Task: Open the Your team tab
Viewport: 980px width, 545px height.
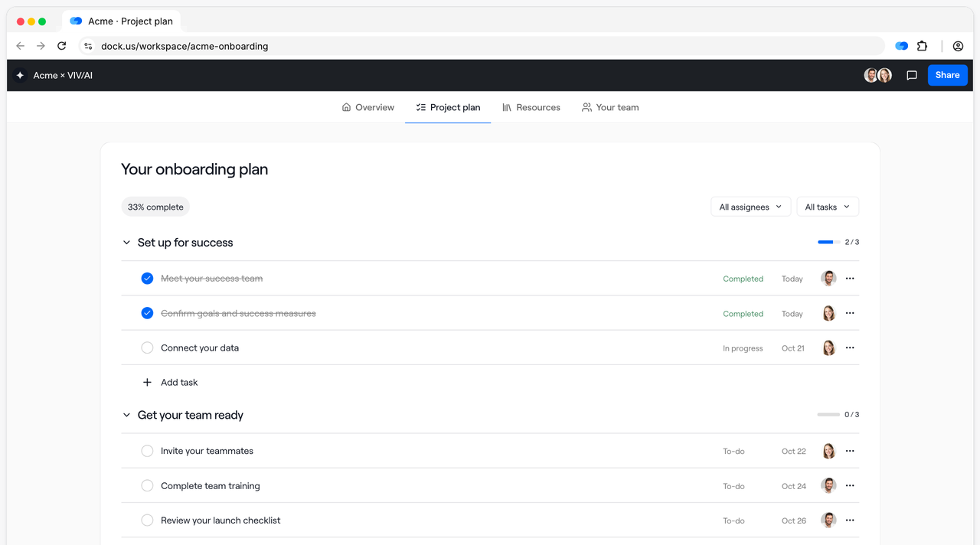Action: (610, 107)
